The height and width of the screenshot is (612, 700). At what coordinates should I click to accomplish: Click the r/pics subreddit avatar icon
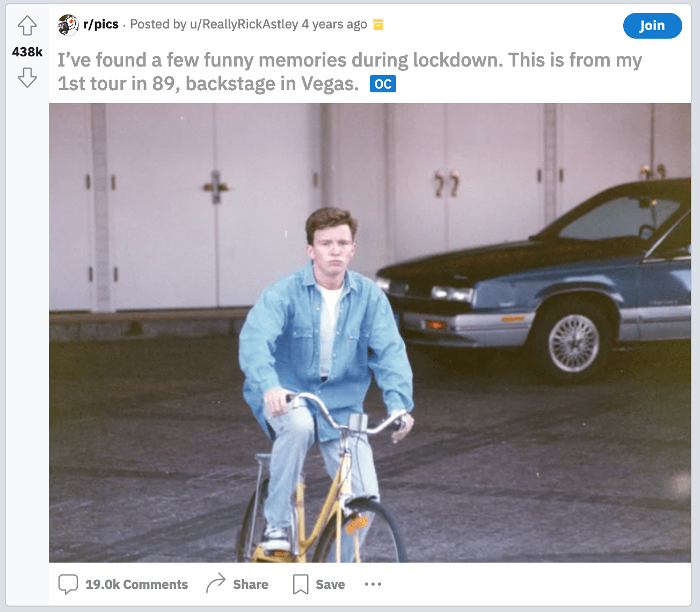click(x=68, y=25)
